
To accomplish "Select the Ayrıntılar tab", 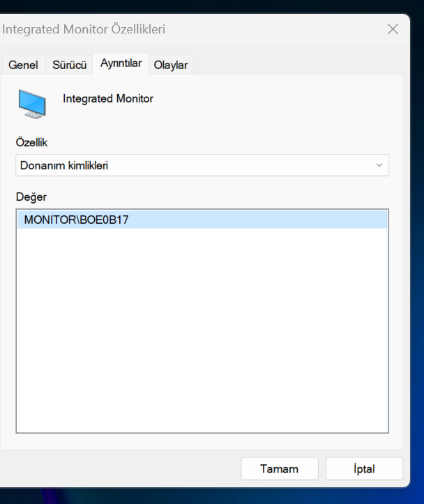I will (121, 63).
